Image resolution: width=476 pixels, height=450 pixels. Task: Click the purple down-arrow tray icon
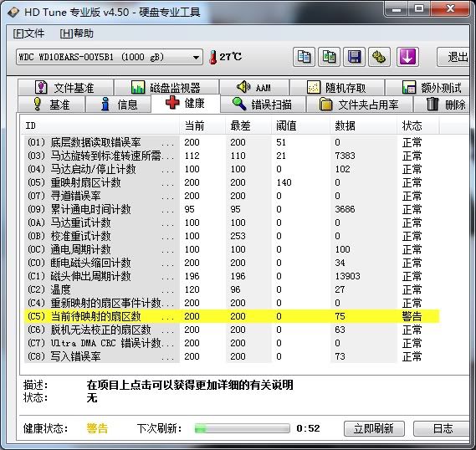407,57
